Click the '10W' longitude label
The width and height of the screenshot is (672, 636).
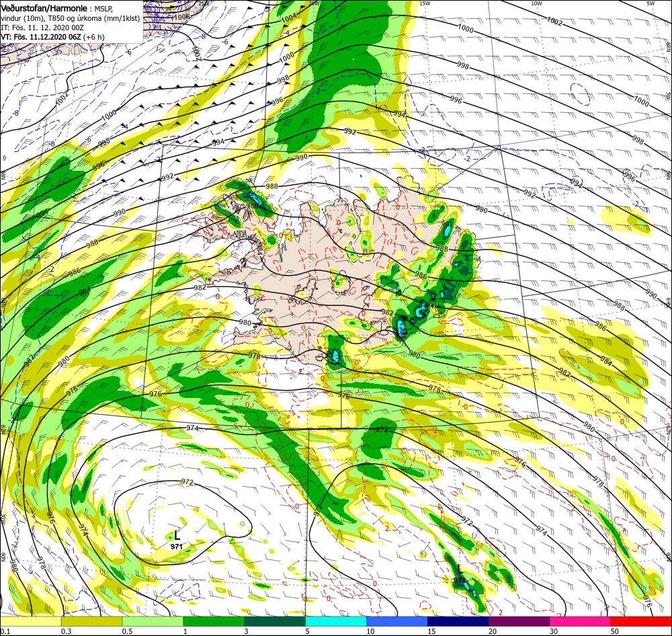click(x=536, y=3)
